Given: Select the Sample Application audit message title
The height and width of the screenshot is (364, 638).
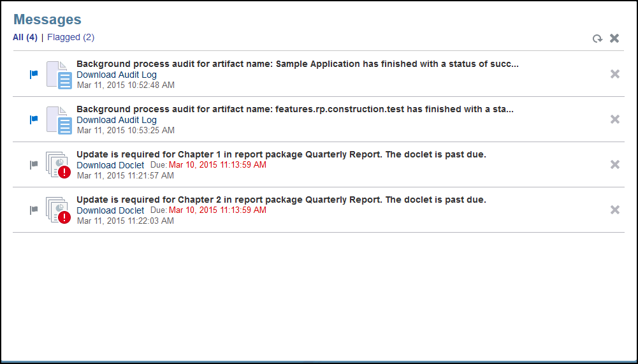Looking at the screenshot, I should 298,64.
